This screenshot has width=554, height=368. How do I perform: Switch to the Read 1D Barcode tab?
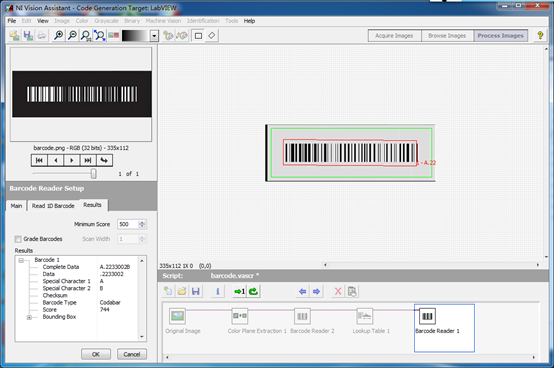(53, 206)
